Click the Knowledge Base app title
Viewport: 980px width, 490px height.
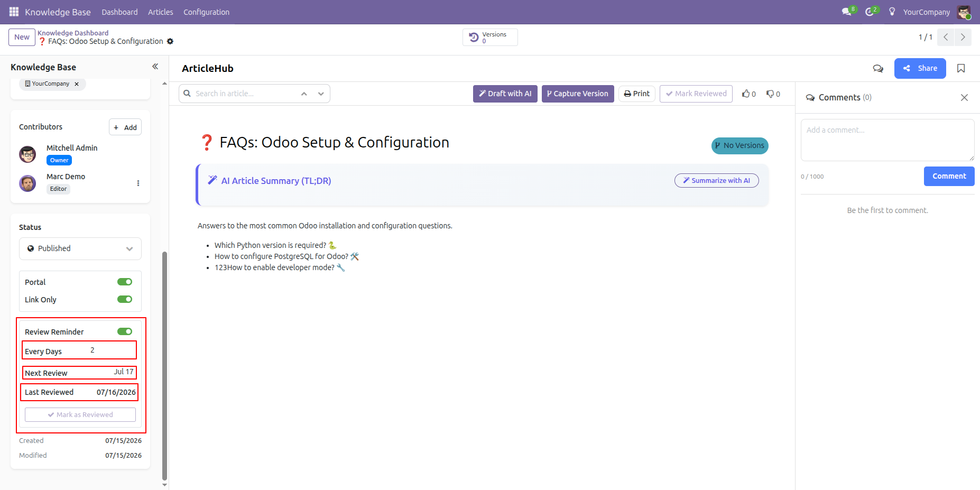(58, 12)
